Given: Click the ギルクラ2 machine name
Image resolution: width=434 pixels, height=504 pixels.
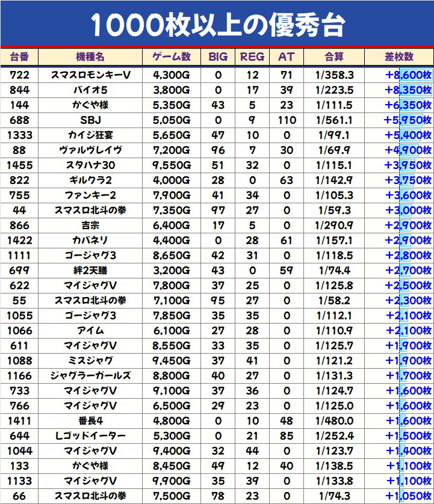Looking at the screenshot, I should [x=90, y=180].
